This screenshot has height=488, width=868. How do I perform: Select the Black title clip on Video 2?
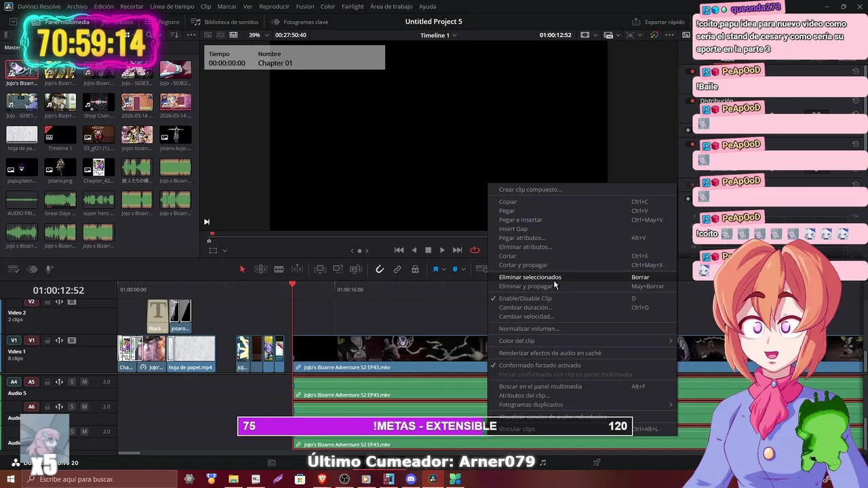(157, 316)
